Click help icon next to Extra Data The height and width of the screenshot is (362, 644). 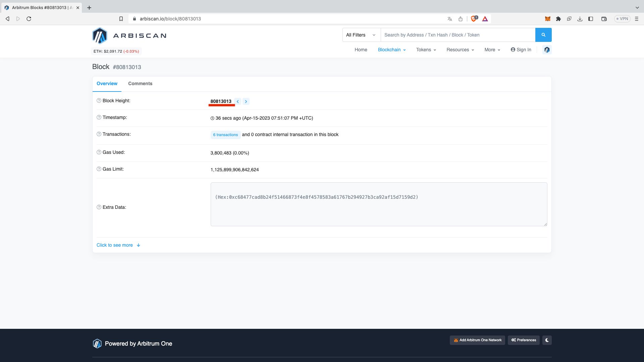(x=99, y=207)
